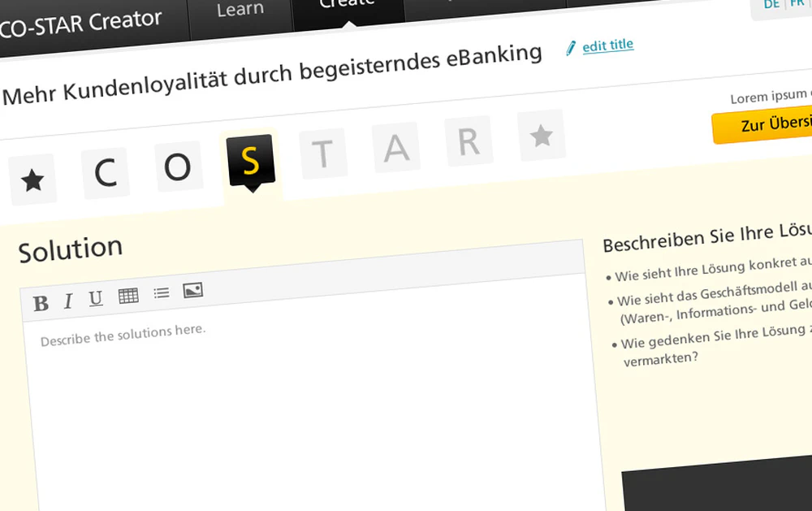Screen dimensions: 812x511
Task: Select the A step tile
Action: [x=396, y=148]
